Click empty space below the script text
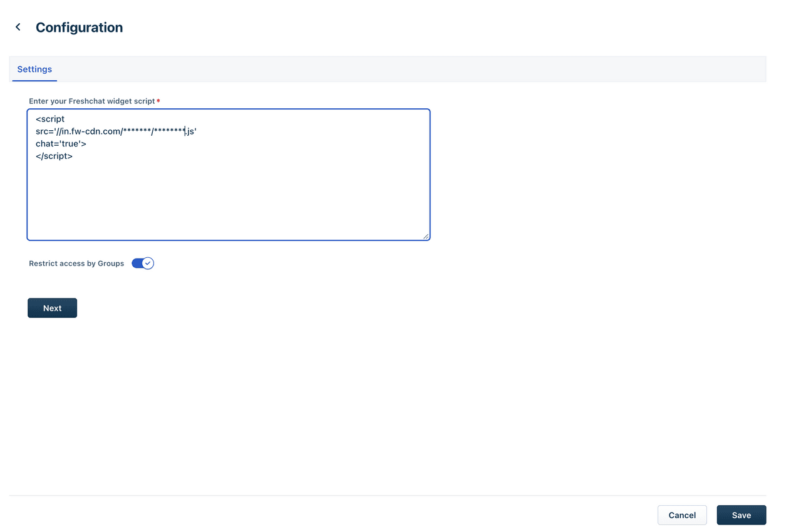The height and width of the screenshot is (532, 786). point(228,200)
